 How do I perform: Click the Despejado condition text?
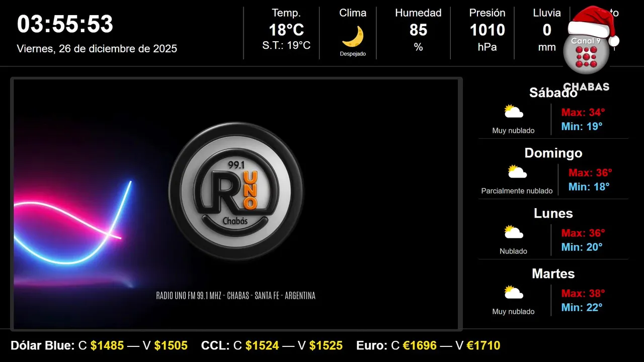click(x=353, y=54)
